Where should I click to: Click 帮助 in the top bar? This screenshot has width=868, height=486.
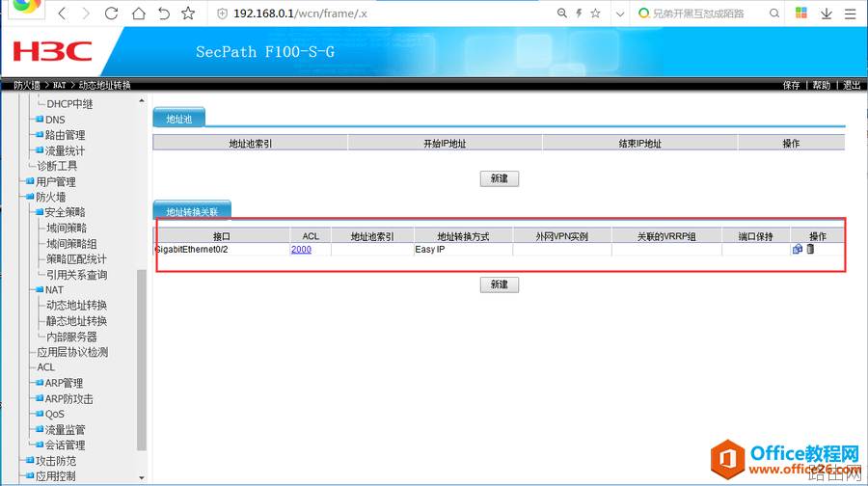(x=822, y=85)
